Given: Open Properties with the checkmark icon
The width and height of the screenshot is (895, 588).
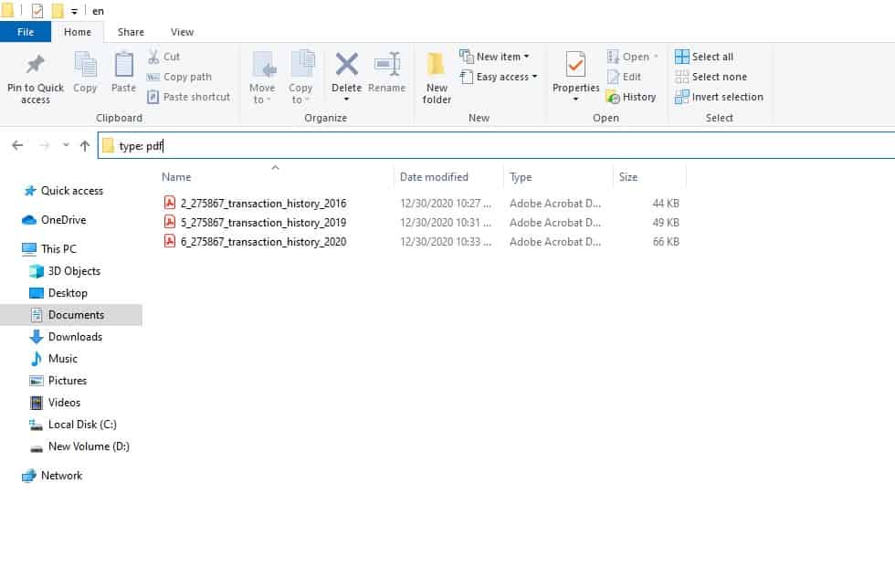Looking at the screenshot, I should click(575, 66).
